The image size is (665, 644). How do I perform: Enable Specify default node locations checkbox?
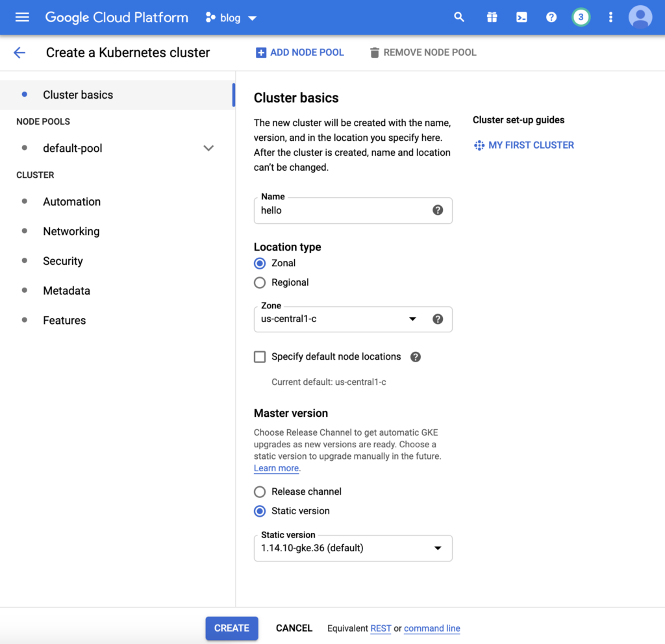point(260,357)
